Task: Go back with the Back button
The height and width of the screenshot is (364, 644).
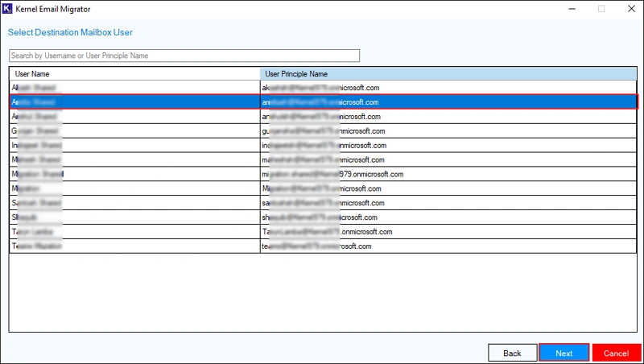Action: click(512, 353)
